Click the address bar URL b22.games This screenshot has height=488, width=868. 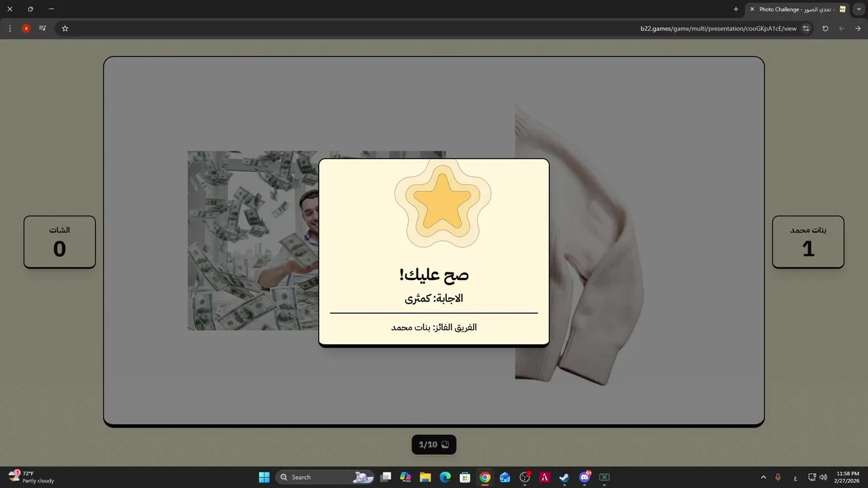pos(718,28)
